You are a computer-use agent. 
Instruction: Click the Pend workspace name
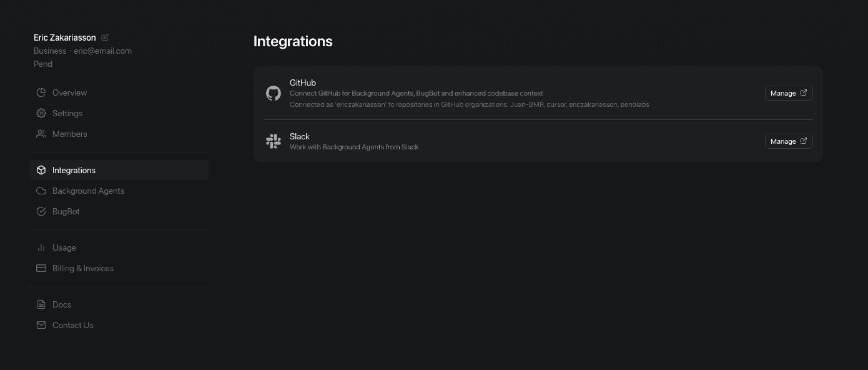click(42, 64)
